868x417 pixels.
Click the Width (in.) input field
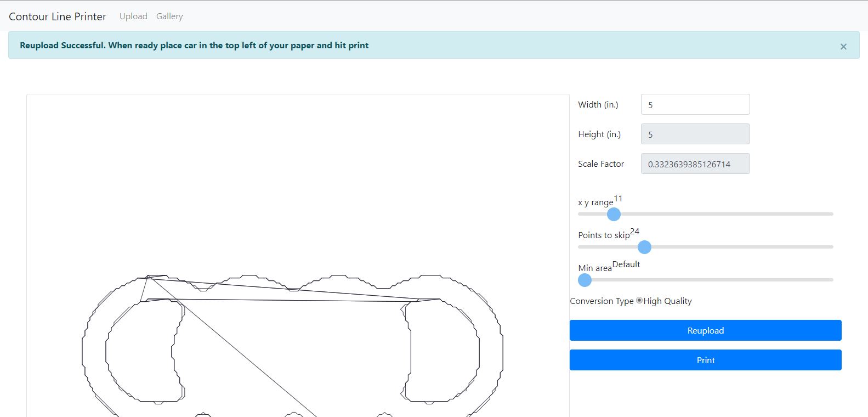tap(695, 104)
